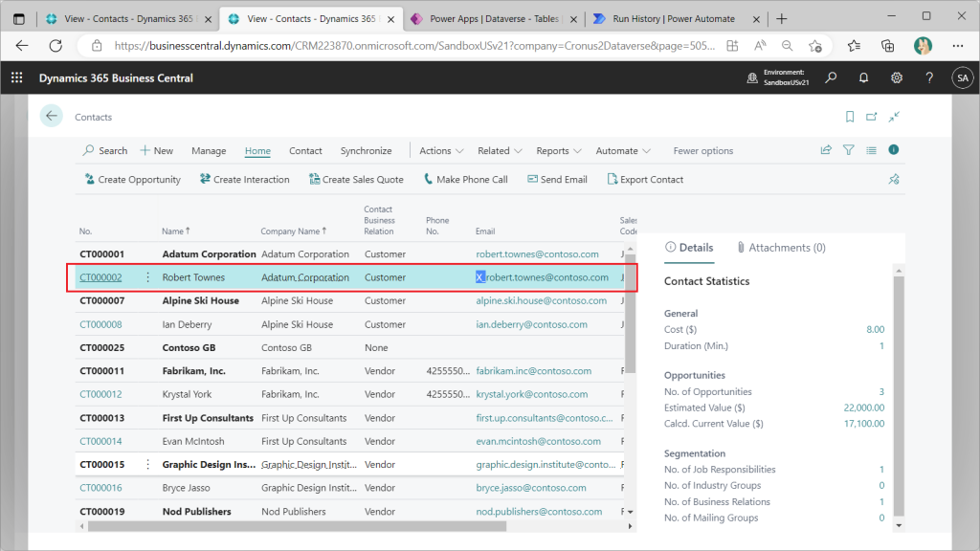Open contact CT000002 link
The height and width of the screenshot is (551, 980).
pos(100,277)
